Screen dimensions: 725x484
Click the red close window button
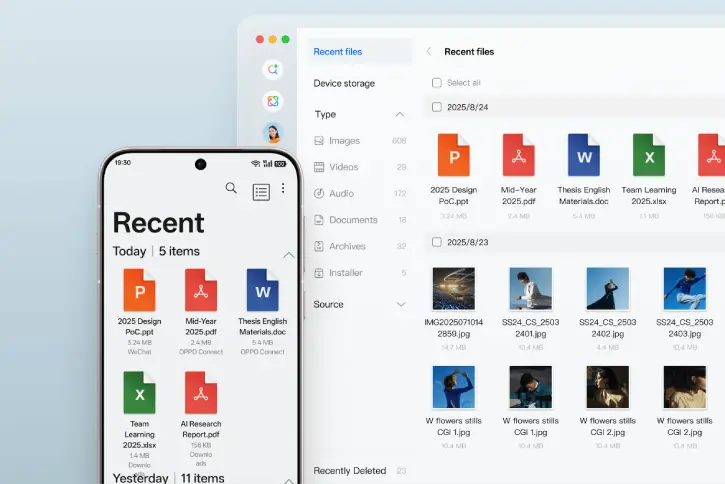pyautogui.click(x=260, y=39)
